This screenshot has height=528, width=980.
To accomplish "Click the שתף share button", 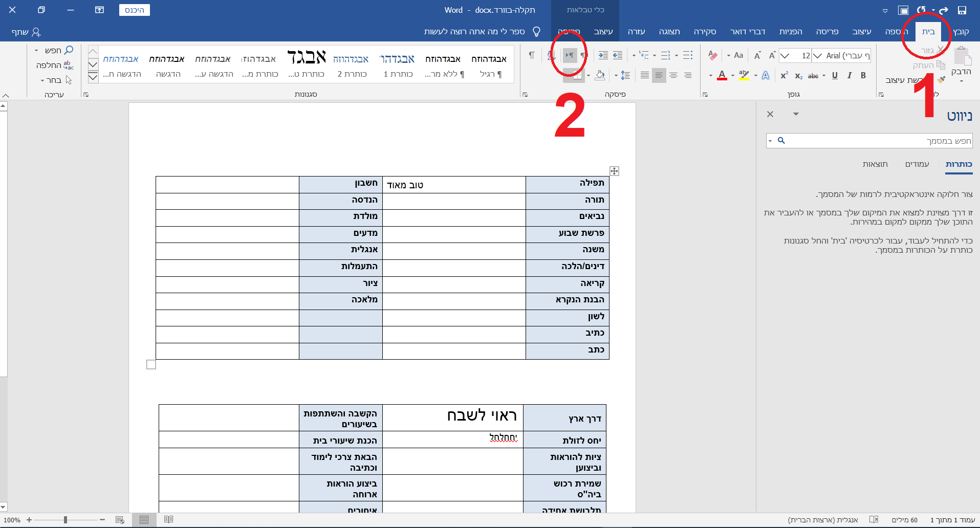I will (26, 32).
